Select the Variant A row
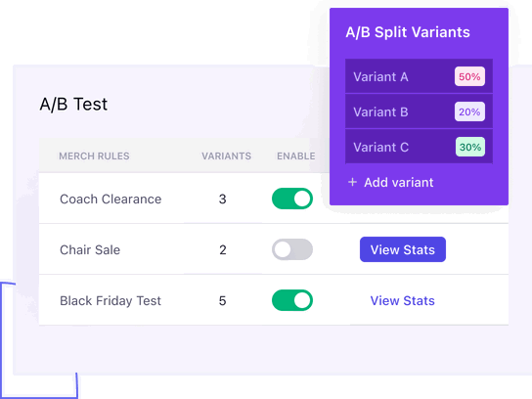This screenshot has height=399, width=532. tap(419, 76)
